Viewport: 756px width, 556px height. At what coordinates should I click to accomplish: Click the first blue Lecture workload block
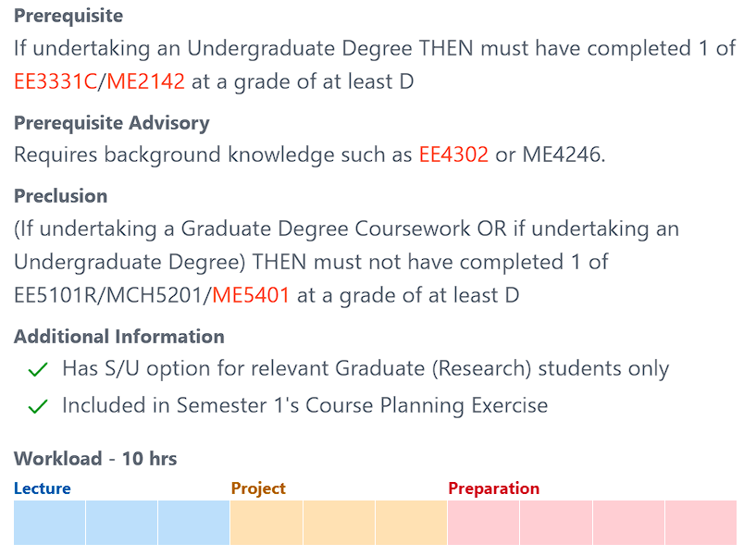point(49,523)
